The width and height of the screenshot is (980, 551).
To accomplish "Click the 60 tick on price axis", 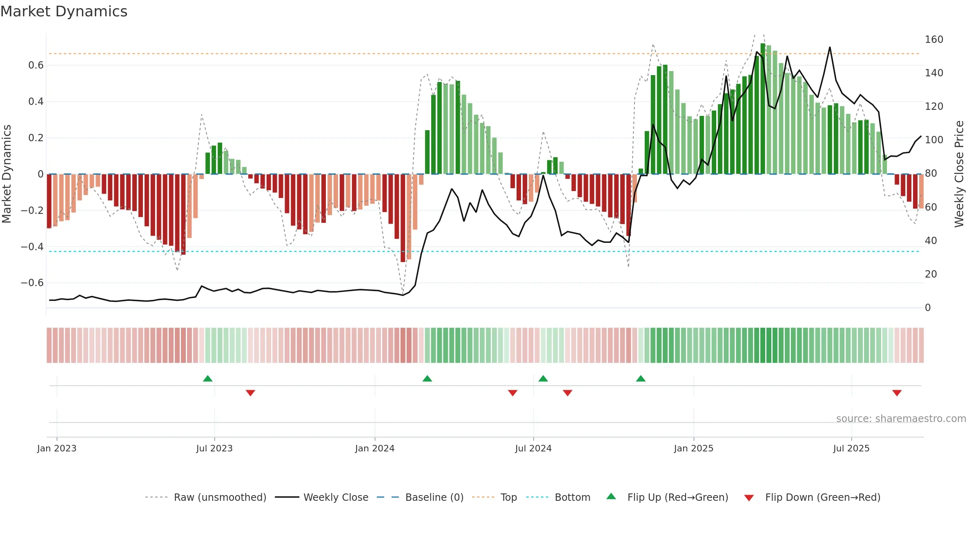I will point(931,207).
